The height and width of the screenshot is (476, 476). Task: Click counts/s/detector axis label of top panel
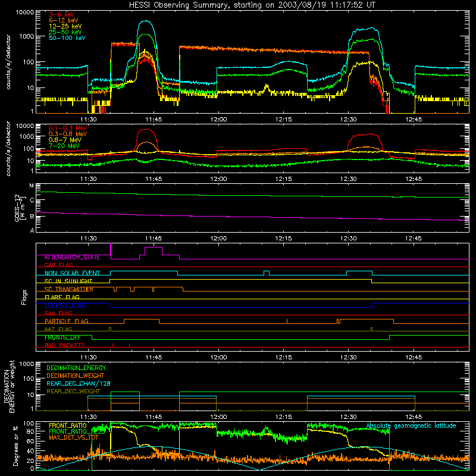pyautogui.click(x=8, y=62)
